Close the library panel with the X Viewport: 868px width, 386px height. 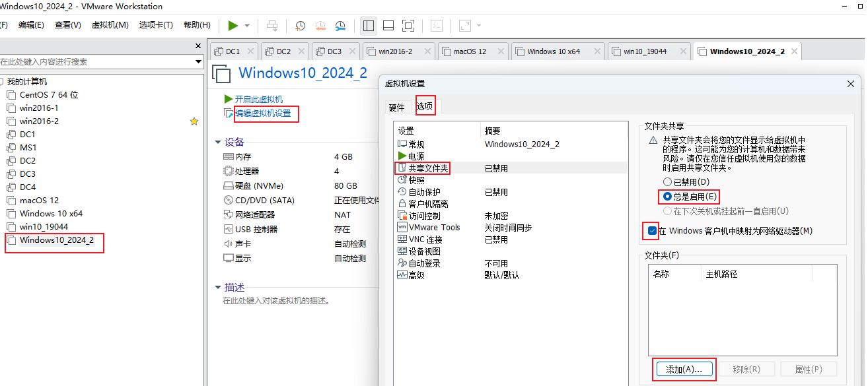click(198, 46)
